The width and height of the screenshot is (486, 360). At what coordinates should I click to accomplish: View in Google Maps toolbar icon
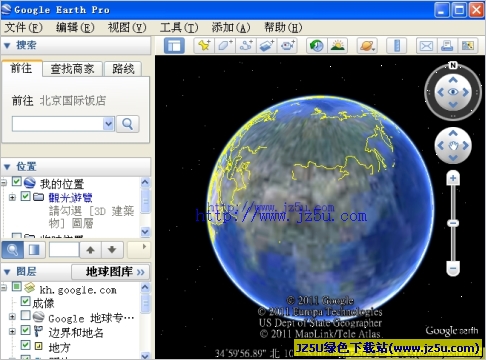pyautogui.click(x=468, y=45)
